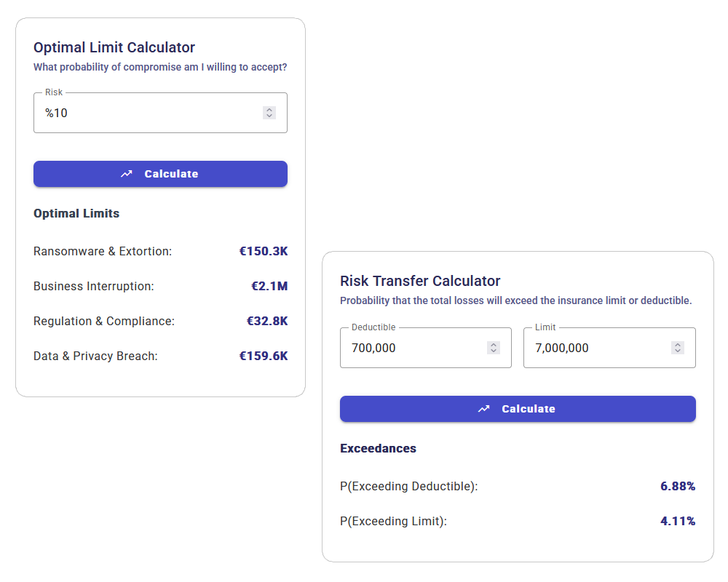Click the Regulation & Compliance value €32.8K
The height and width of the screenshot is (582, 728).
267,321
